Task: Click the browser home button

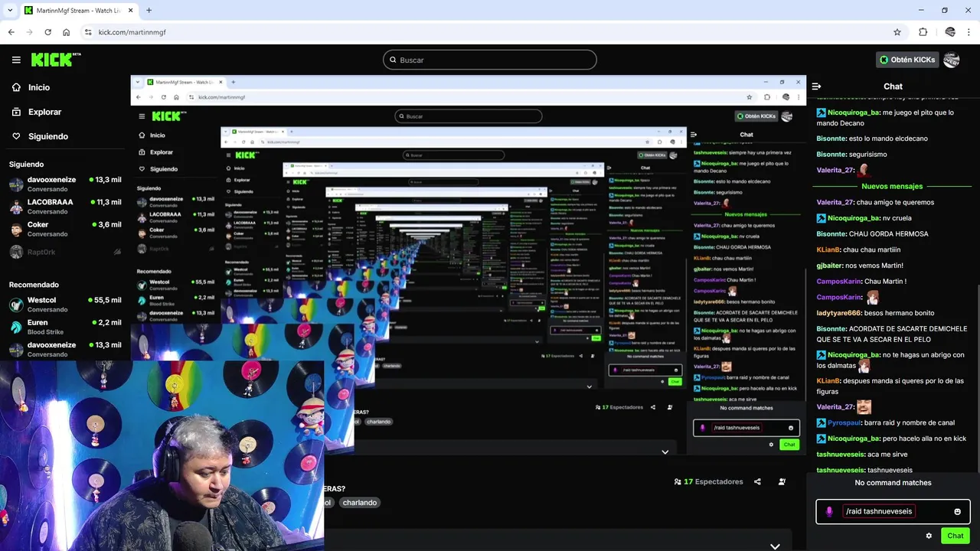Action: pyautogui.click(x=67, y=32)
